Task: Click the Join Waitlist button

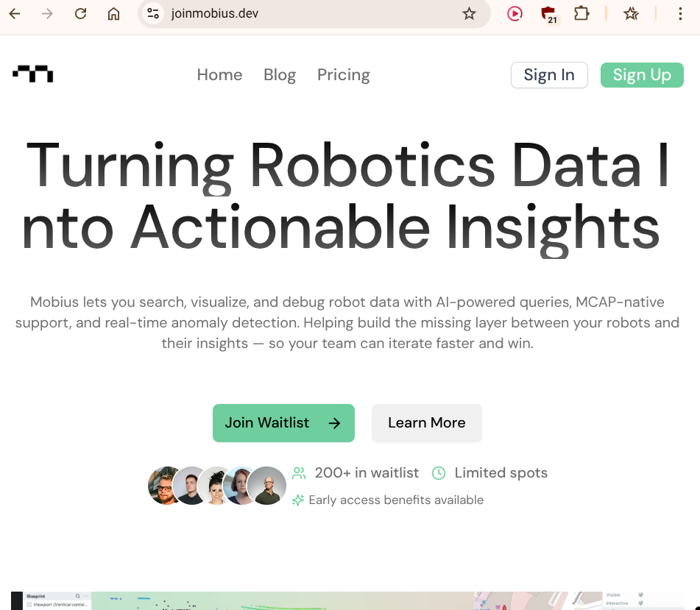Action: click(283, 423)
